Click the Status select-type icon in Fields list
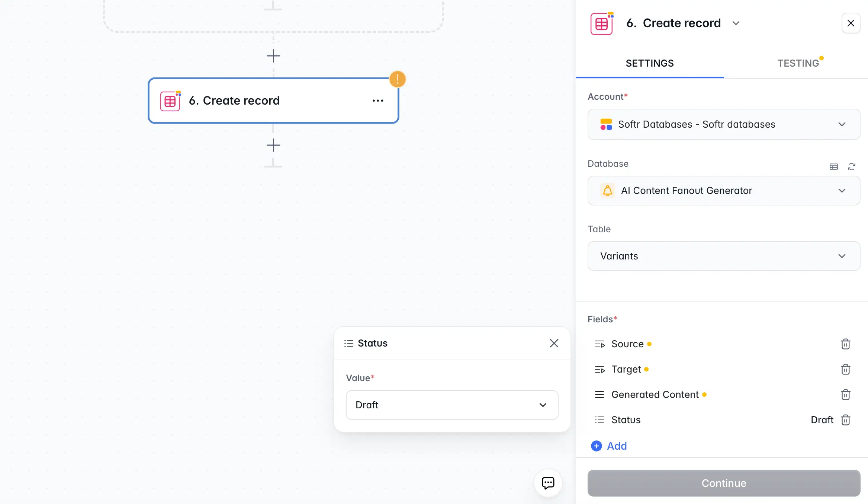 599,420
